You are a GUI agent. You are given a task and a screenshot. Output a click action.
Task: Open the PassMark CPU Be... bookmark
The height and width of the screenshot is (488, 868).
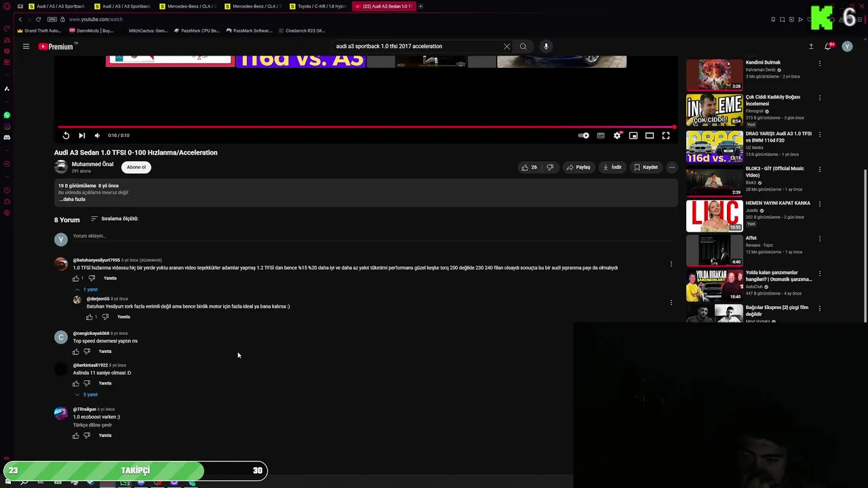click(197, 30)
